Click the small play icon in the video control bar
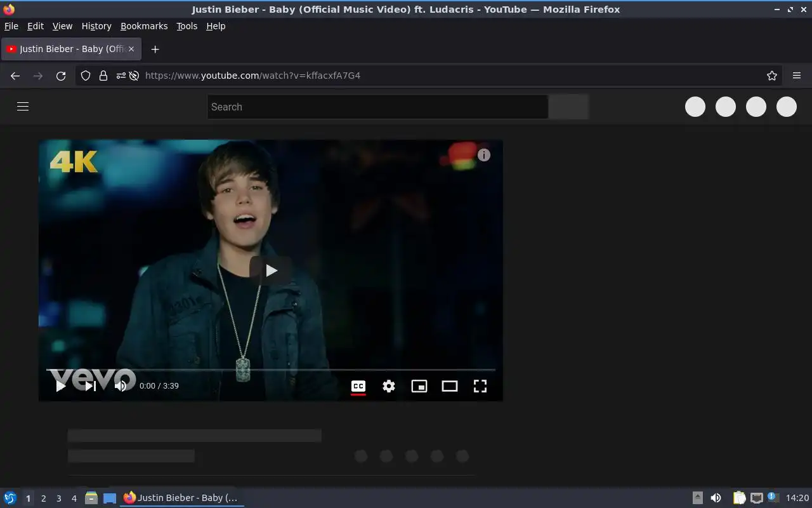812x508 pixels. [x=61, y=385]
